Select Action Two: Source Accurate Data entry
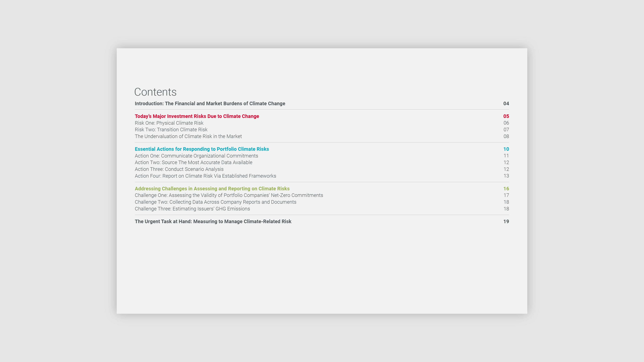The width and height of the screenshot is (644, 362). coord(194,162)
